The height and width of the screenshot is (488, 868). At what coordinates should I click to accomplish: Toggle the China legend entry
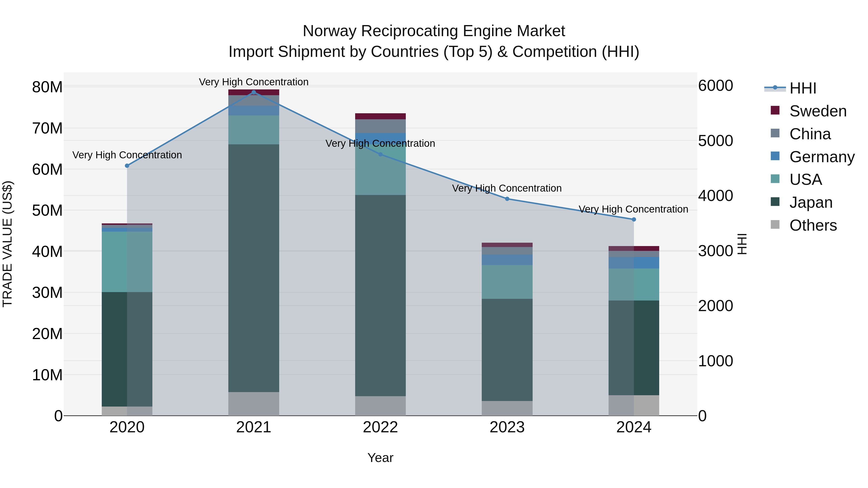tap(800, 134)
